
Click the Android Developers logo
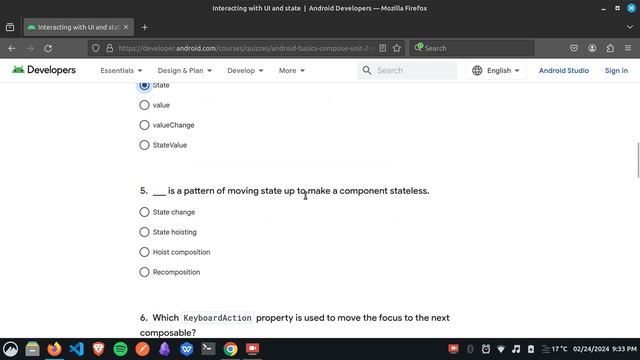click(44, 70)
